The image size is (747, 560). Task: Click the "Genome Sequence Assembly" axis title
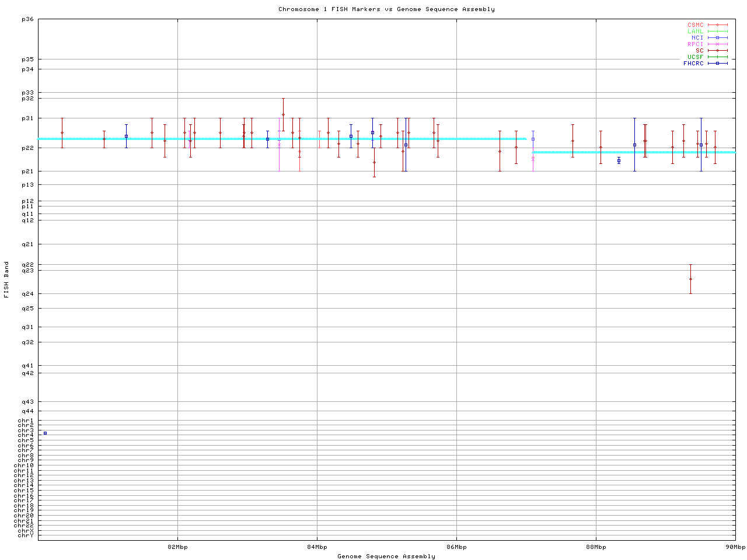tap(386, 556)
